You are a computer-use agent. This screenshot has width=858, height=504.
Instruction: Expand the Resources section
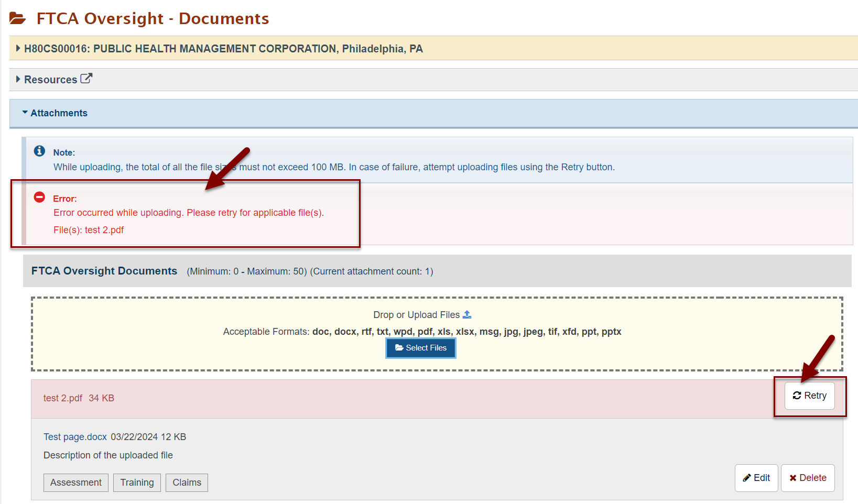[433, 80]
